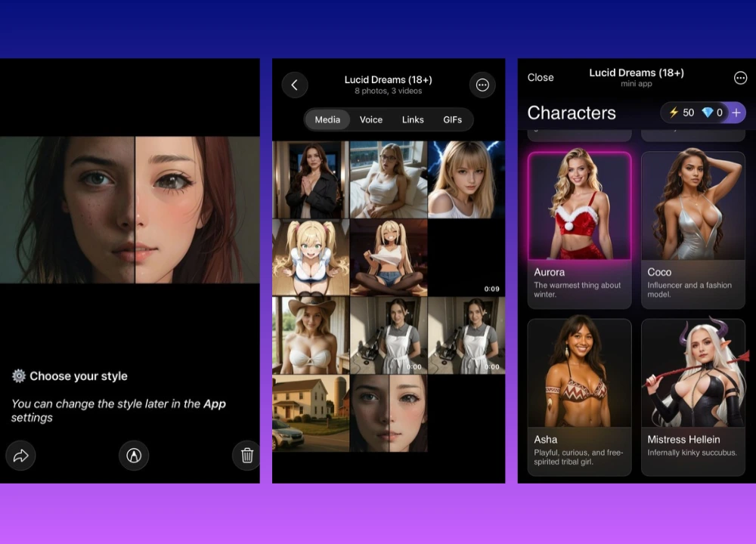Choose the realistic style left face half
This screenshot has height=544, width=756.
coord(67,209)
